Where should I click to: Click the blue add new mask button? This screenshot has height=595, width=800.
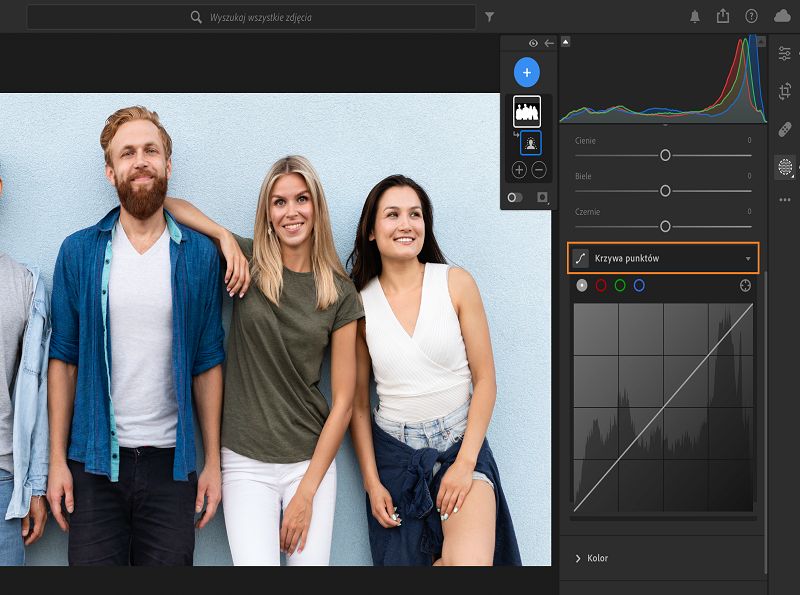pos(526,72)
